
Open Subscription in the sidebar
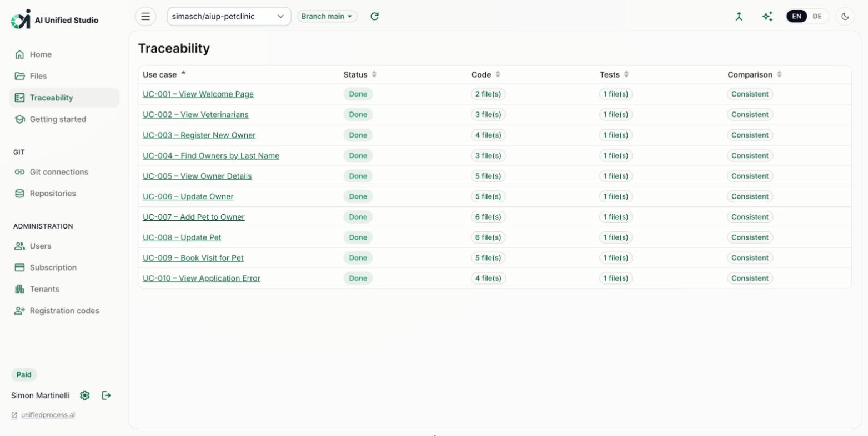(64, 267)
